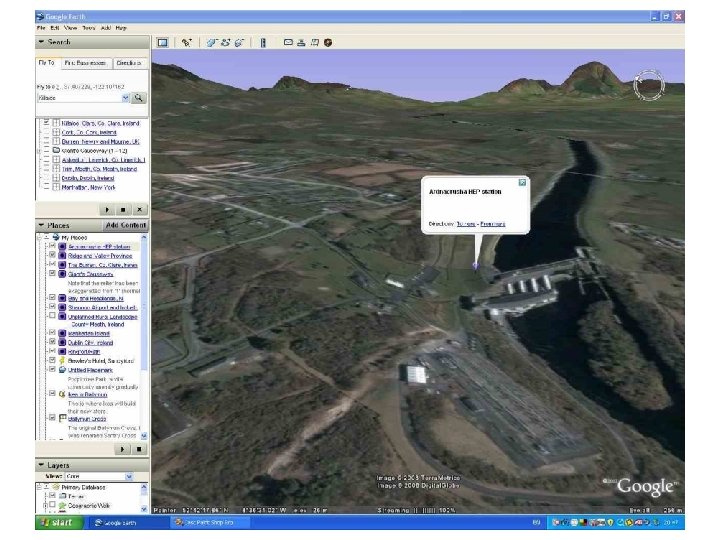
Task: Click the Windows start button
Action: click(59, 523)
